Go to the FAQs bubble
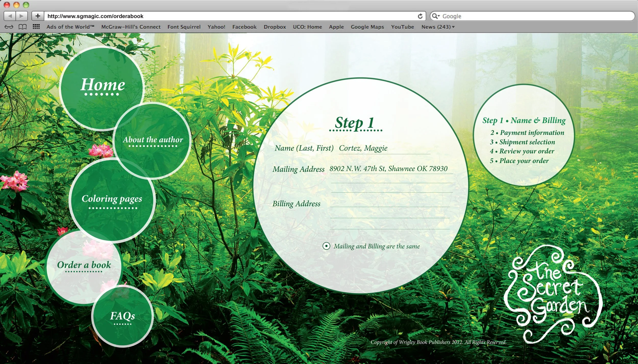638x364 pixels. tap(122, 316)
